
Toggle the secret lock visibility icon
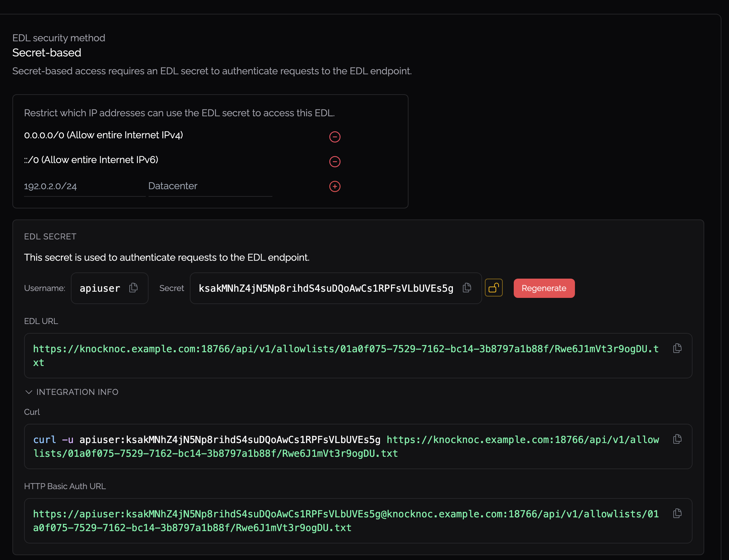tap(494, 288)
